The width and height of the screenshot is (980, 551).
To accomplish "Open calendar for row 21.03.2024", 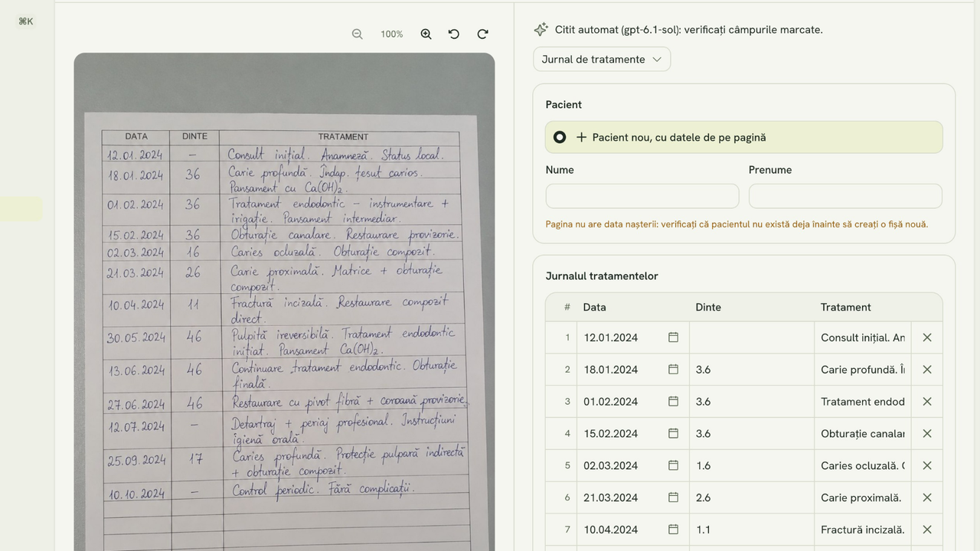I will pyautogui.click(x=673, y=497).
